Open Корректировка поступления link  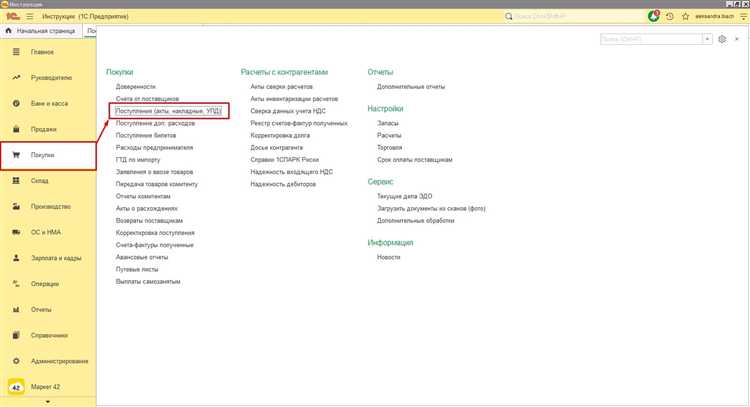[x=155, y=233]
